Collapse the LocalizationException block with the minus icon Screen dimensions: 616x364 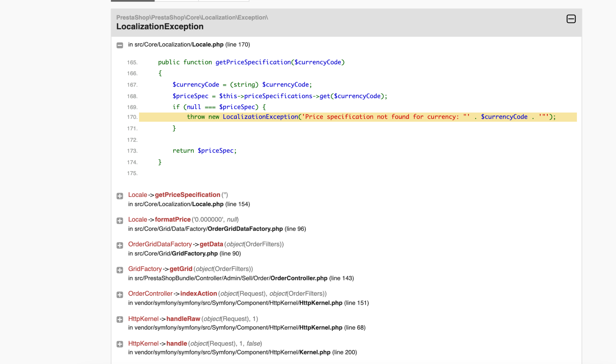pos(571,19)
